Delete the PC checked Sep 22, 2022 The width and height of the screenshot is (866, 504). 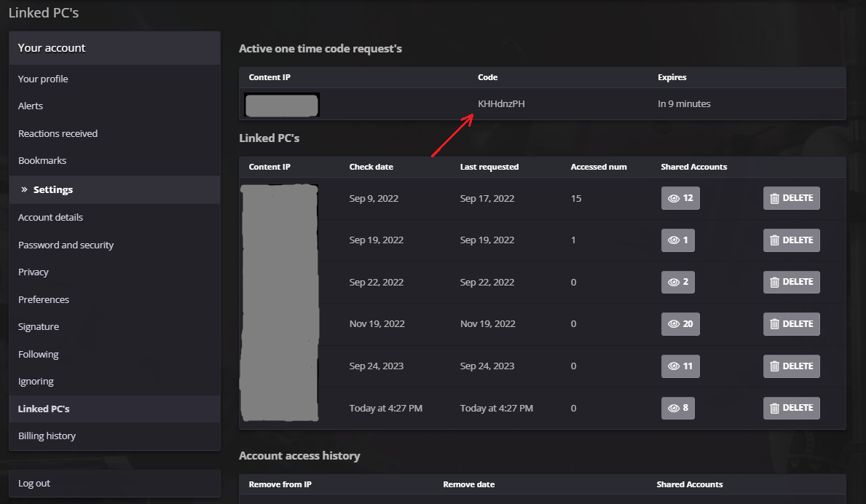(x=792, y=282)
